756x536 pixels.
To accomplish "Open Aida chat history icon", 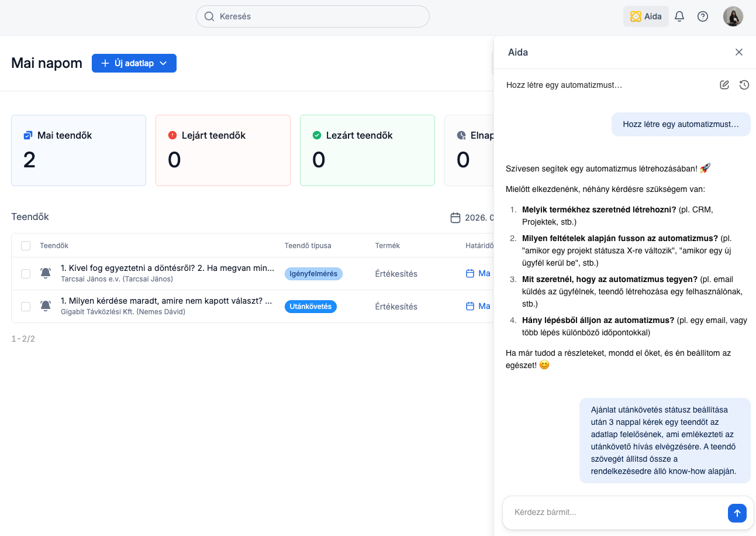I will click(x=744, y=85).
